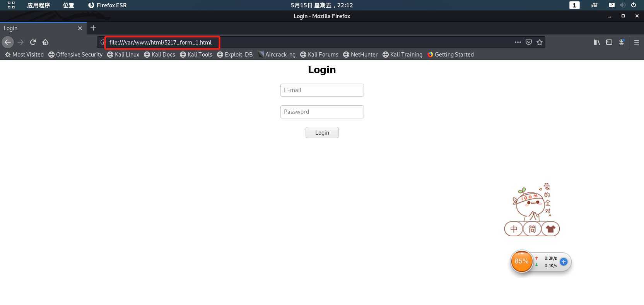Viewport: 644px width, 305px height.
Task: Open the Kali Linux bookmark
Action: [123, 55]
